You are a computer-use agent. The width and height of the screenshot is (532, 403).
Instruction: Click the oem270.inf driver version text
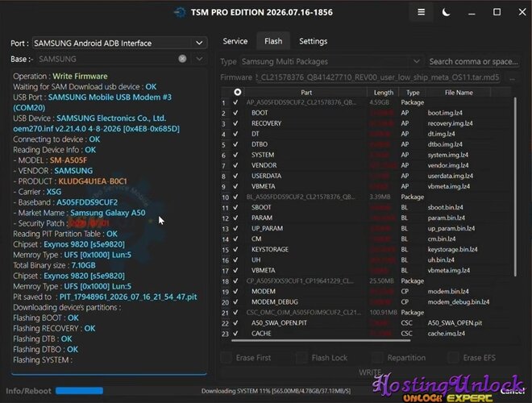pos(96,129)
